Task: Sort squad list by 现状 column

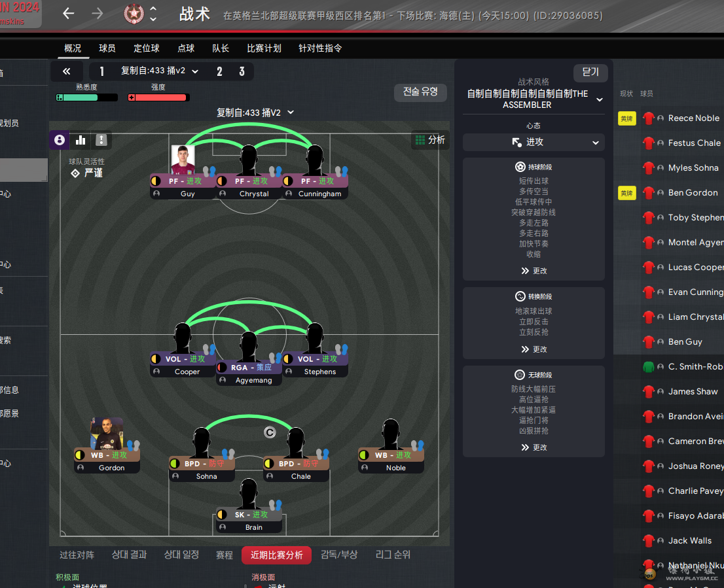Action: click(x=626, y=94)
